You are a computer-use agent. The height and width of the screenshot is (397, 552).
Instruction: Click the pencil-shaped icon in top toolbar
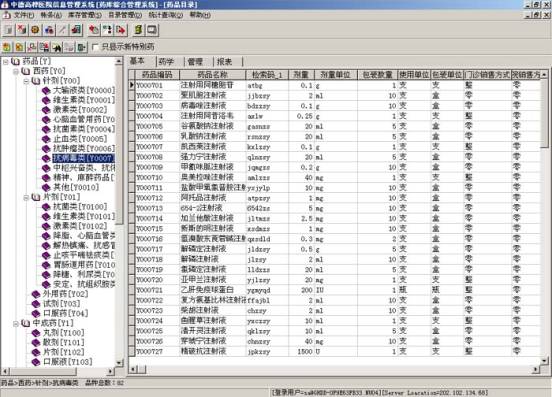coord(62,30)
